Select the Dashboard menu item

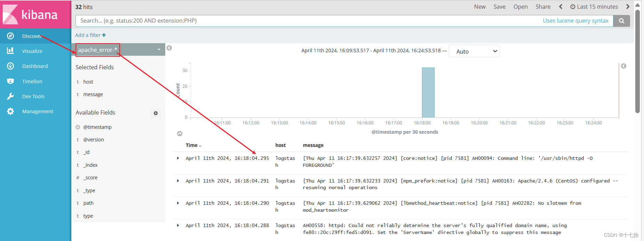pos(35,66)
